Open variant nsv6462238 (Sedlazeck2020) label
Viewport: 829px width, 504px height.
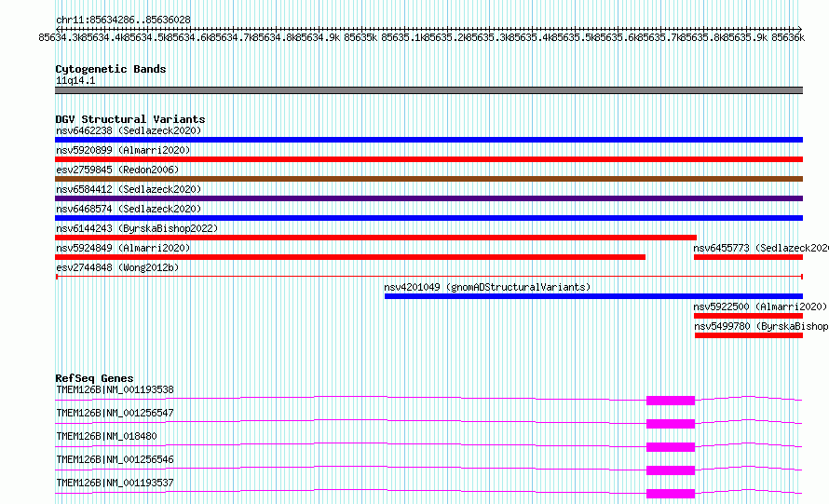pos(129,130)
